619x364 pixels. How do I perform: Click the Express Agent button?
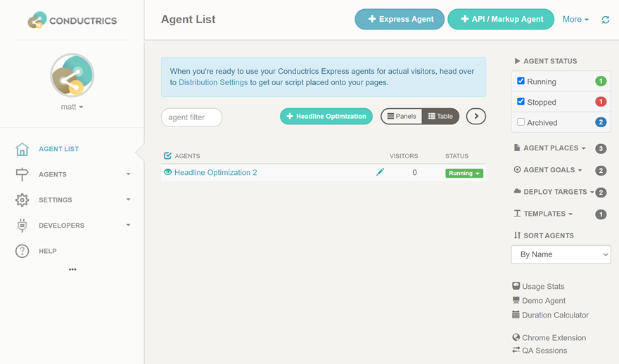(x=400, y=20)
